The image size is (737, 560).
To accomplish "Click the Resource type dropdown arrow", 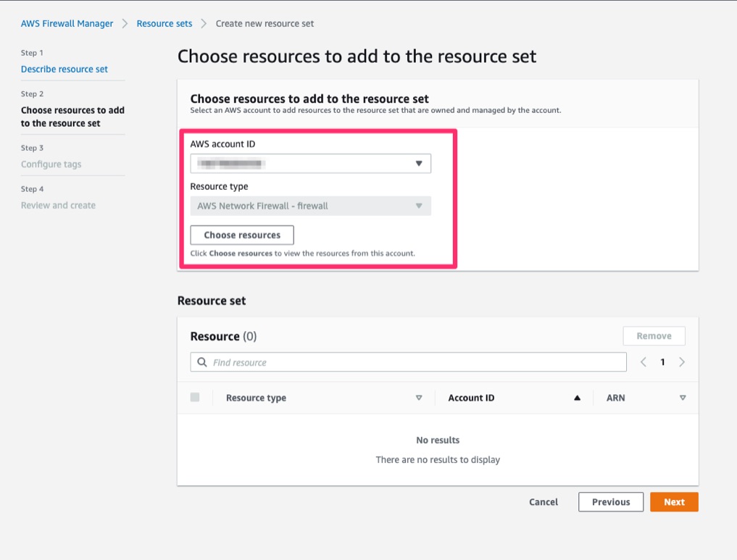I will click(x=419, y=206).
